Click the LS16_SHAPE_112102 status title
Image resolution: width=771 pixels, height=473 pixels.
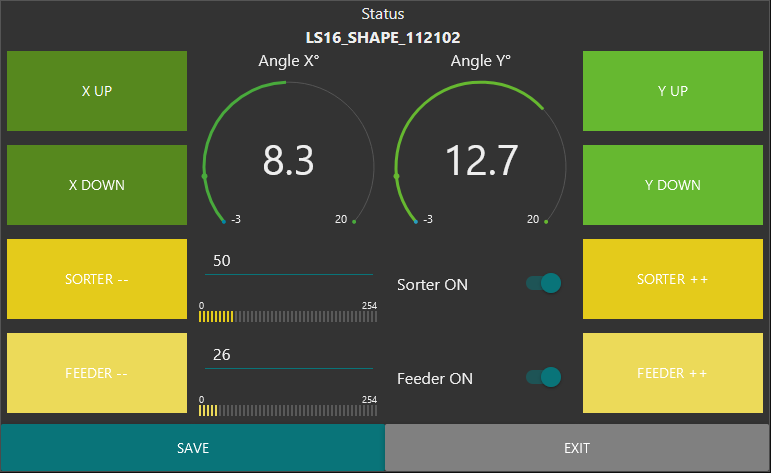click(383, 37)
